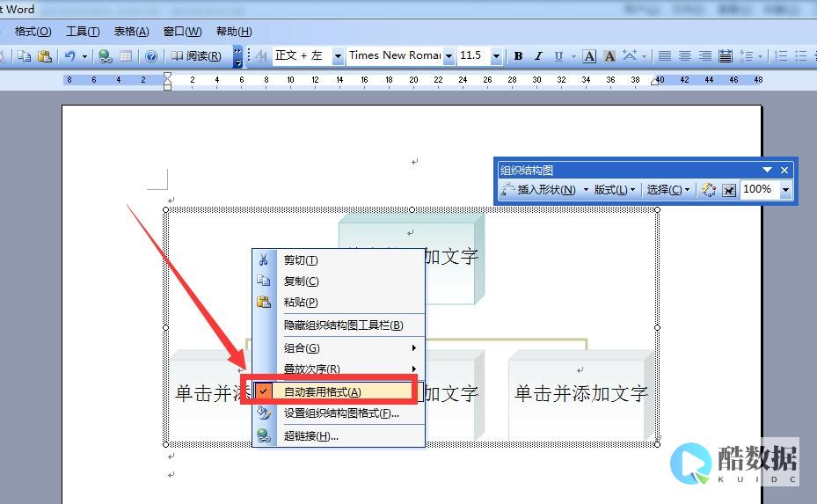Image resolution: width=817 pixels, height=504 pixels.
Task: Center paragraph alignment icon
Action: (x=685, y=55)
